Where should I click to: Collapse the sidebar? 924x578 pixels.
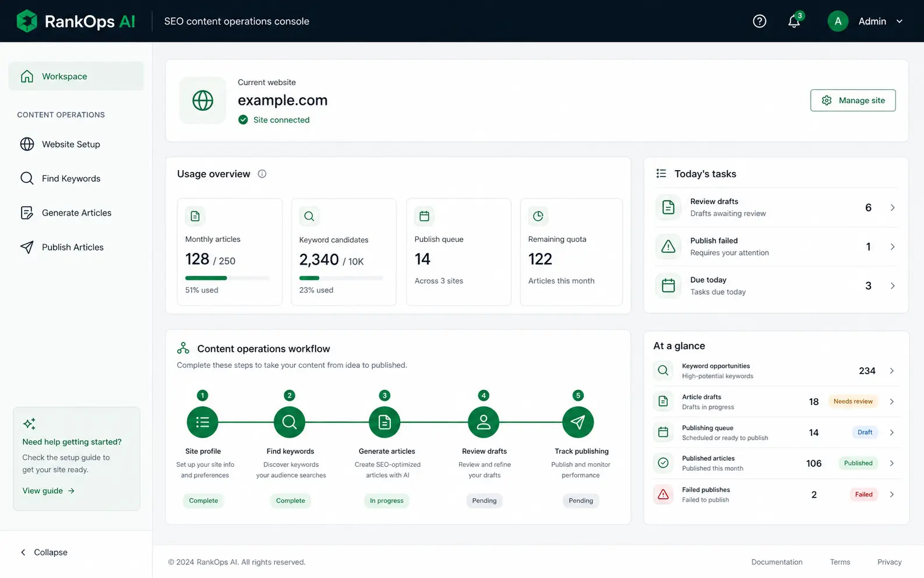tap(44, 552)
